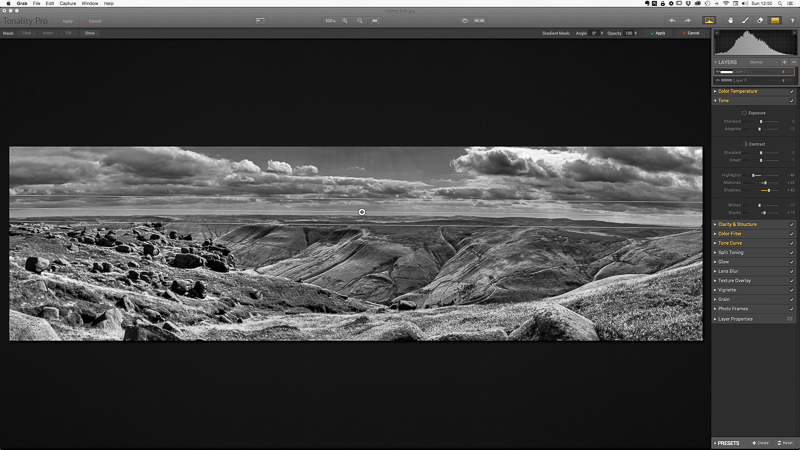Screen dimensions: 800x450
Task: Open the Edit menu in menu bar
Action: (x=49, y=4)
